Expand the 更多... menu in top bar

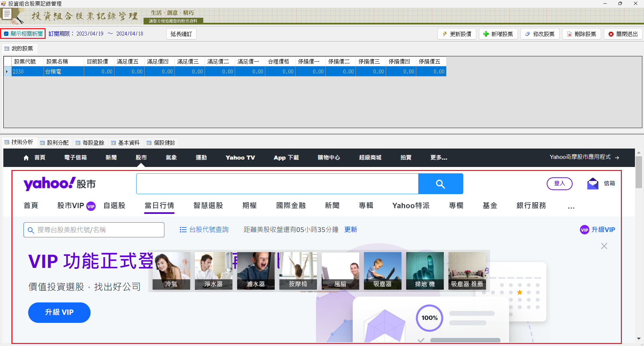(x=439, y=158)
